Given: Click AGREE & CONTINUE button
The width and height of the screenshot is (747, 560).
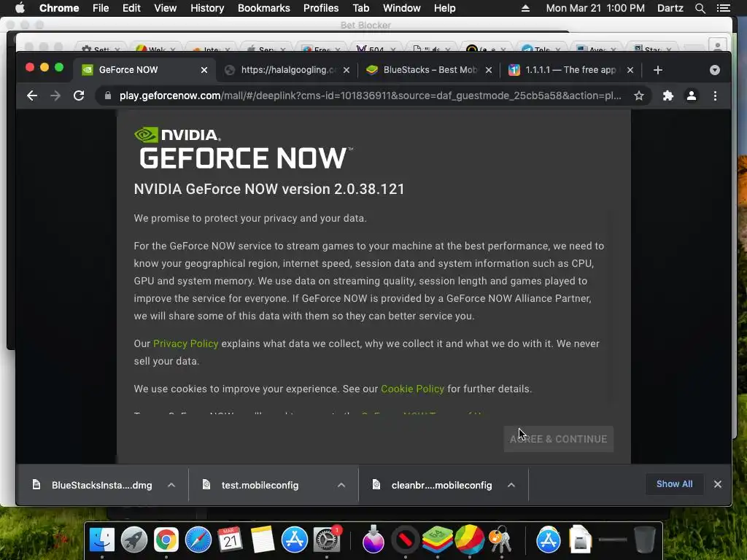Looking at the screenshot, I should [x=558, y=439].
